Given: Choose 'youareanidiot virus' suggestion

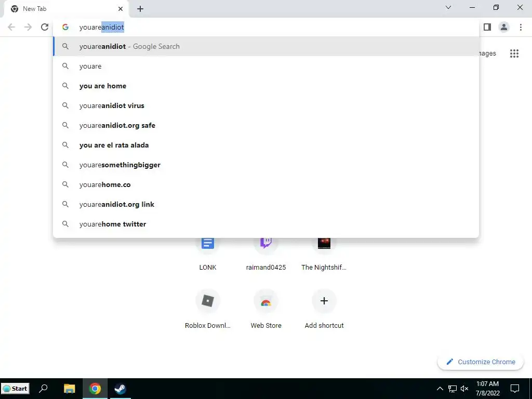Looking at the screenshot, I should point(267,105).
